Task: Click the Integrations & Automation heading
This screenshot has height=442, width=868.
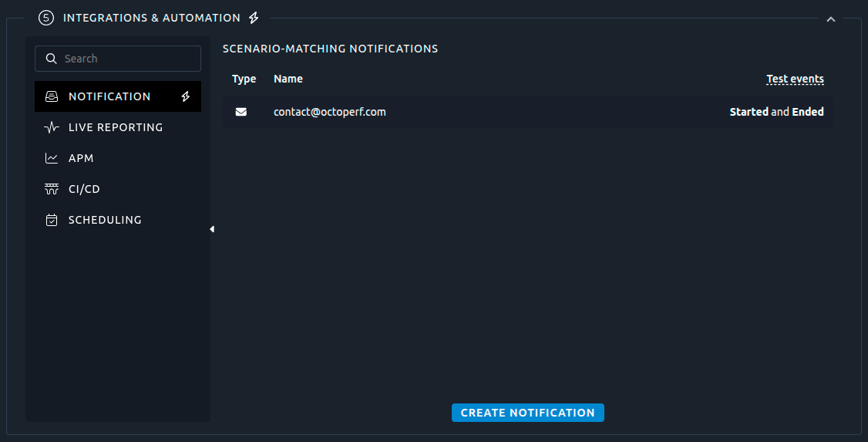Action: point(152,18)
